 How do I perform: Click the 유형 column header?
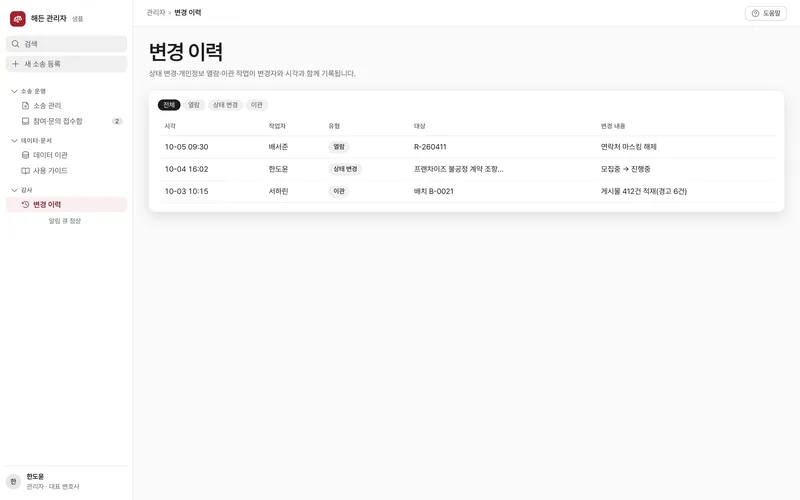tap(334, 126)
